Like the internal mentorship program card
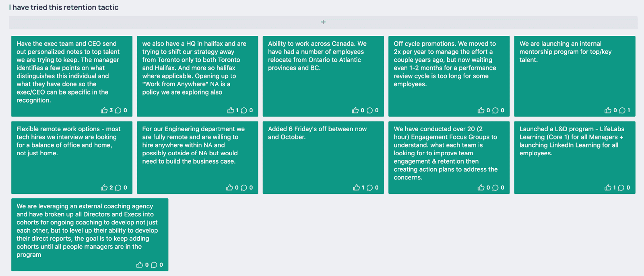 [x=608, y=110]
